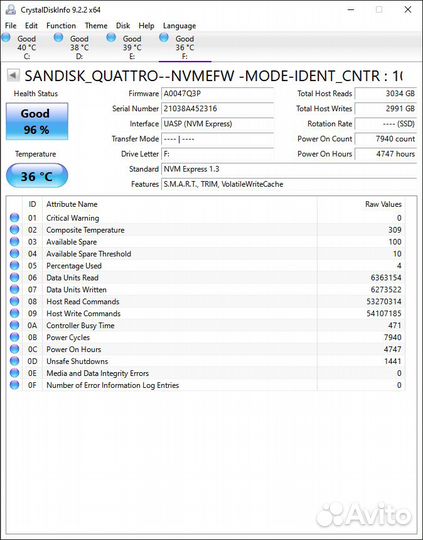Screen dimensions: 423x540
Task: Select the Critical Warning attribute name
Action: click(x=73, y=218)
